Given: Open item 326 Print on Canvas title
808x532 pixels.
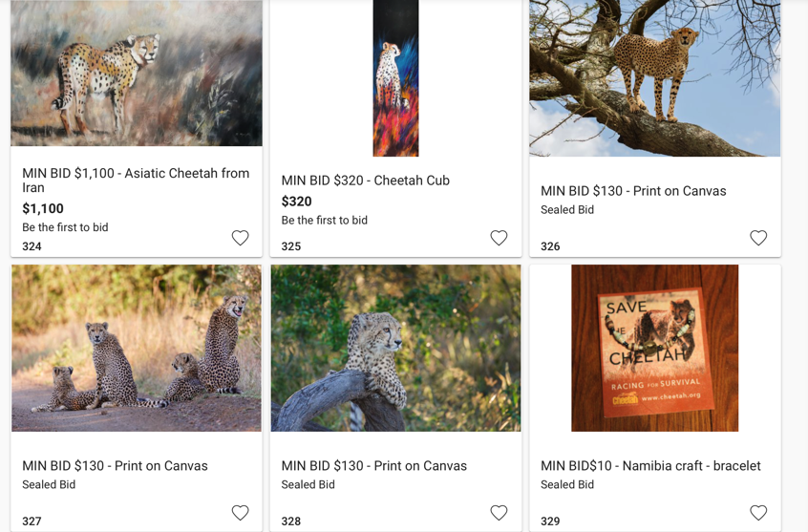Looking at the screenshot, I should click(633, 191).
